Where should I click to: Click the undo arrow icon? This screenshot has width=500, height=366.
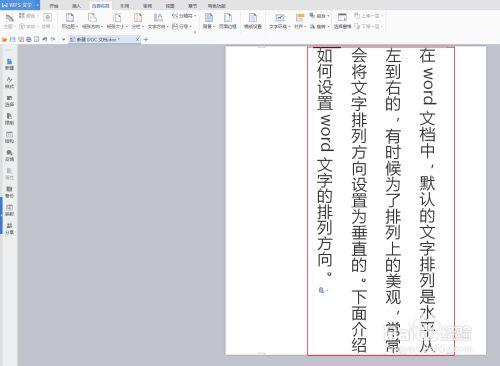click(45, 39)
